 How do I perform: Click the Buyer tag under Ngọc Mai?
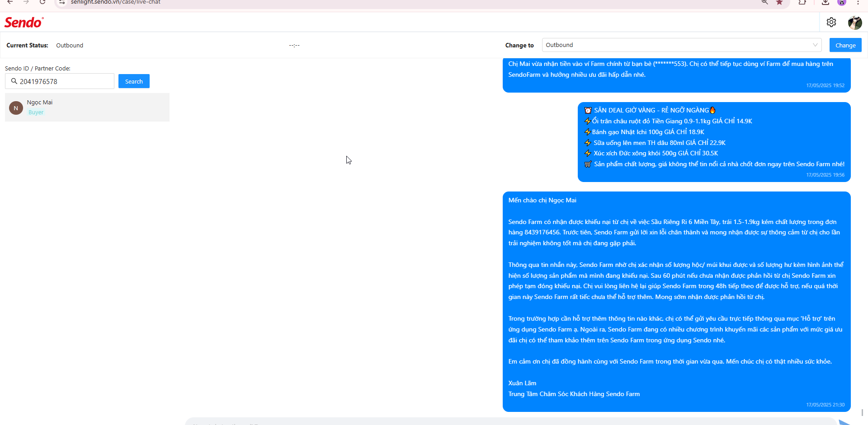point(36,112)
